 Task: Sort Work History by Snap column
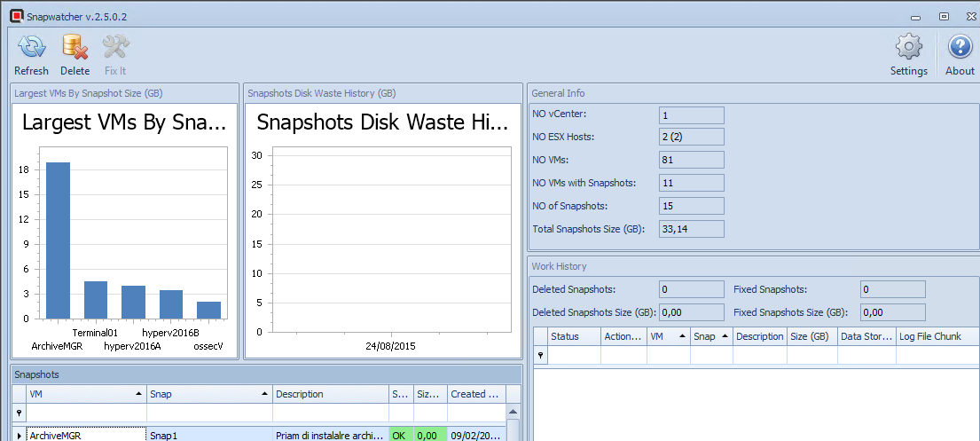point(712,336)
